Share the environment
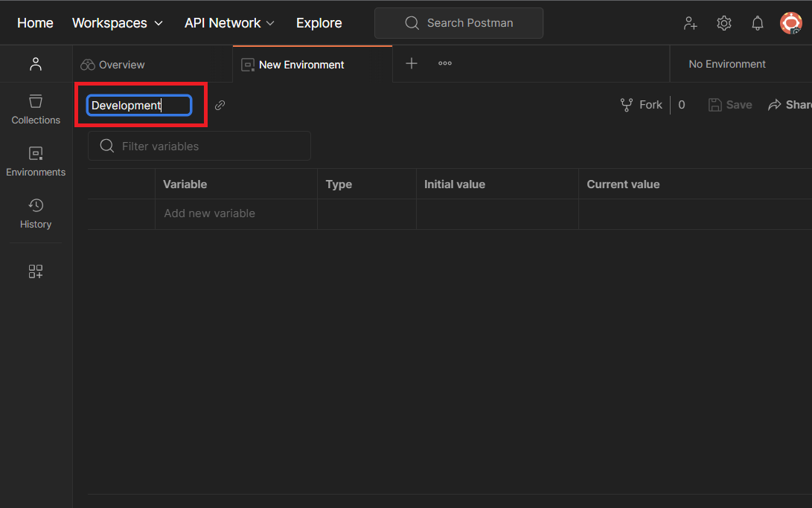 coord(790,105)
